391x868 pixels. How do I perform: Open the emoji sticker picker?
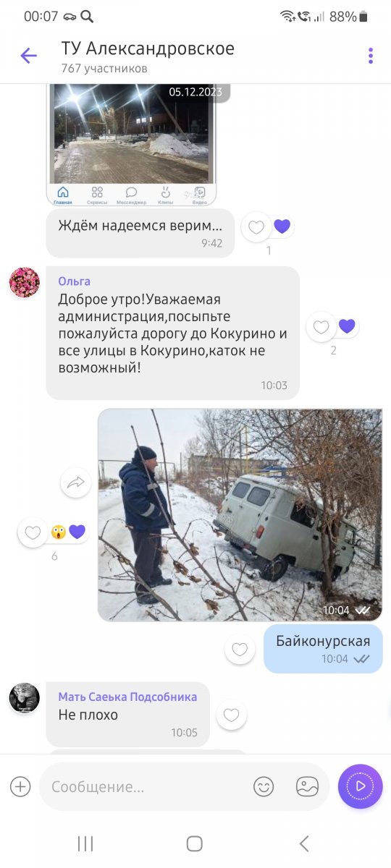[264, 786]
